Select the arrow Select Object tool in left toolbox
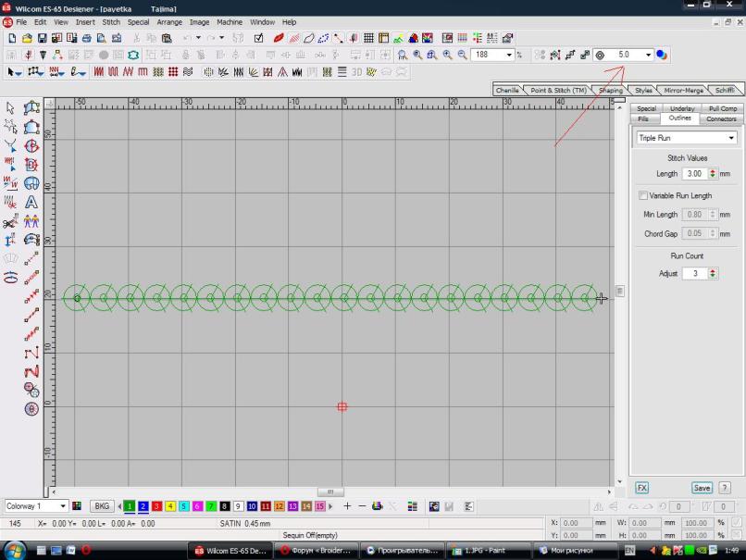The height and width of the screenshot is (560, 746). coord(11,108)
